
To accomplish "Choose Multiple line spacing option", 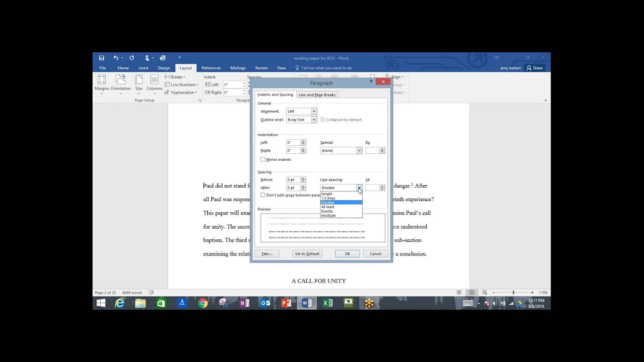I will click(341, 215).
